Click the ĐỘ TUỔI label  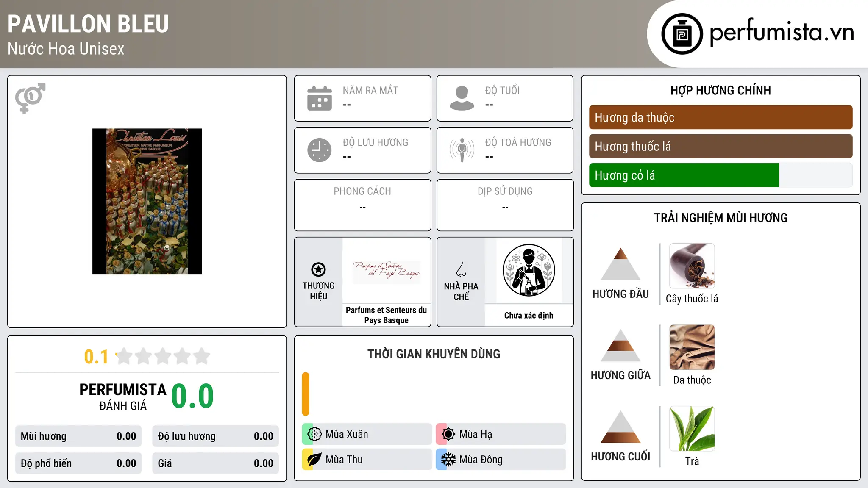[x=502, y=90]
